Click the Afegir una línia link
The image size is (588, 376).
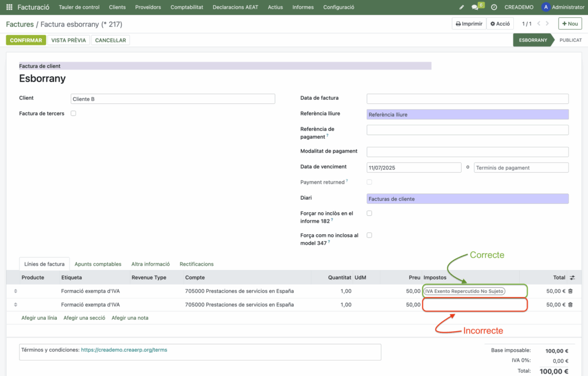[x=39, y=317]
